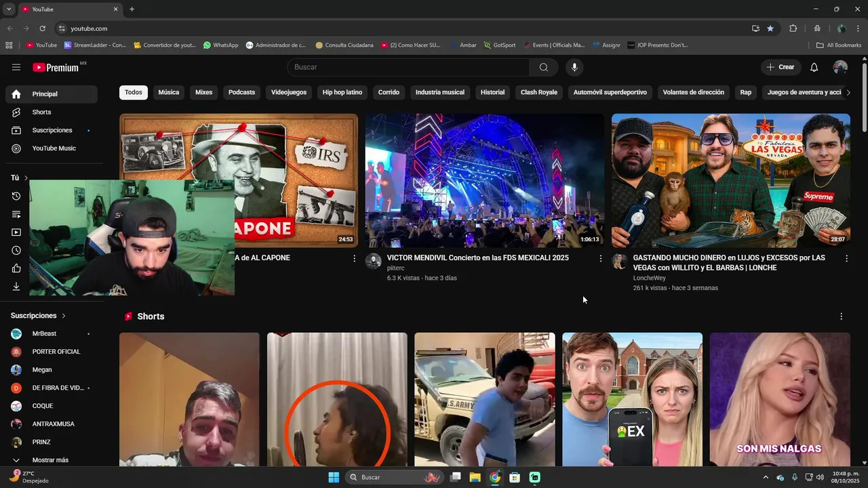Image resolution: width=868 pixels, height=488 pixels.
Task: Open Chrome apps grid in bookmarks bar
Action: [x=9, y=45]
